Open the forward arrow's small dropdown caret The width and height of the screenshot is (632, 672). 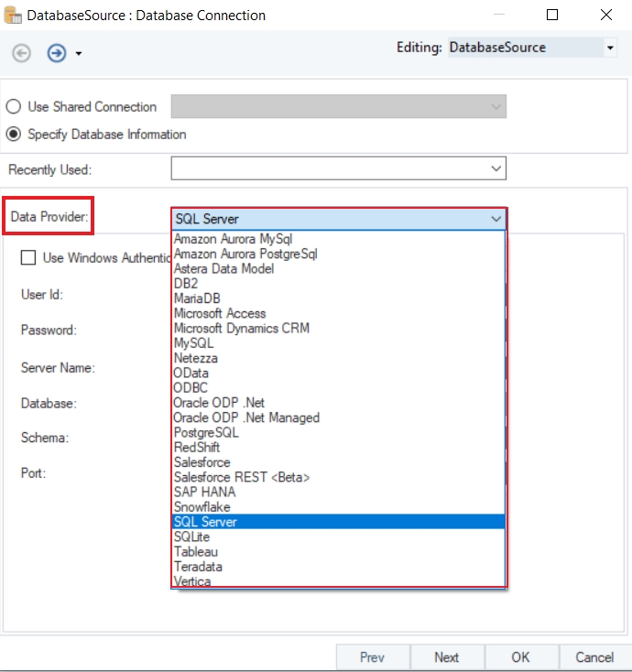click(79, 54)
